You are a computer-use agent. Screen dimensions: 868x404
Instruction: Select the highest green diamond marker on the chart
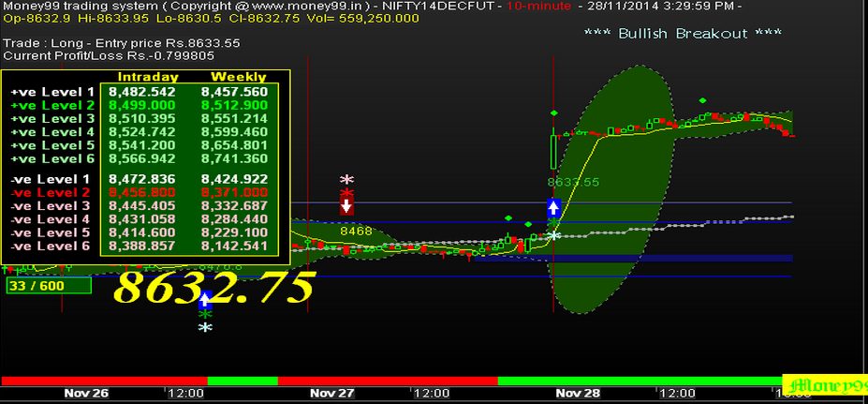click(x=702, y=100)
